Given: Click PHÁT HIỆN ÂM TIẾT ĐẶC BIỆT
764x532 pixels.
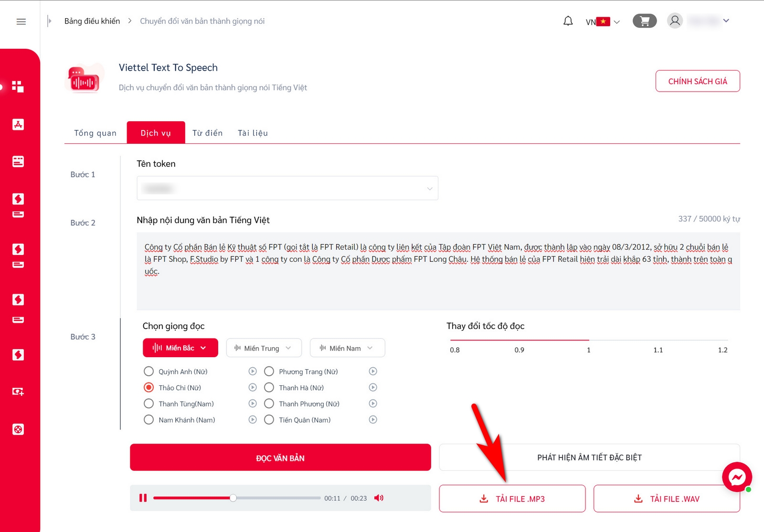Looking at the screenshot, I should tap(589, 458).
